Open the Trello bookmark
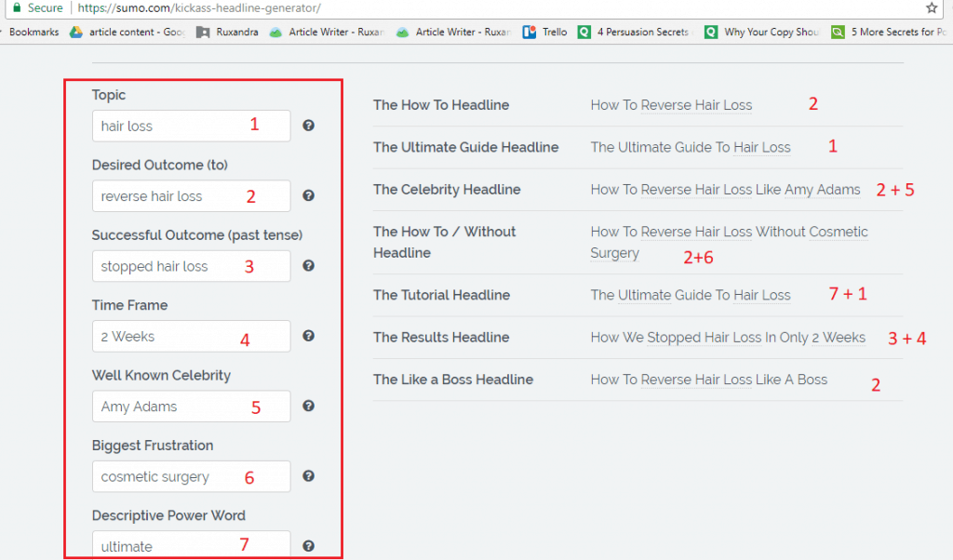Image resolution: width=953 pixels, height=560 pixels. click(545, 32)
